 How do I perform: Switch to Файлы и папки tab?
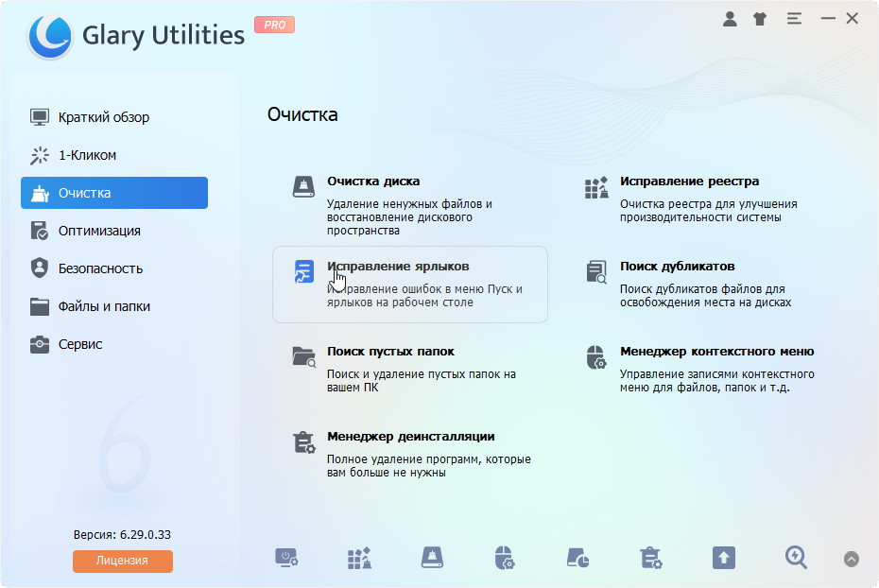(x=114, y=306)
